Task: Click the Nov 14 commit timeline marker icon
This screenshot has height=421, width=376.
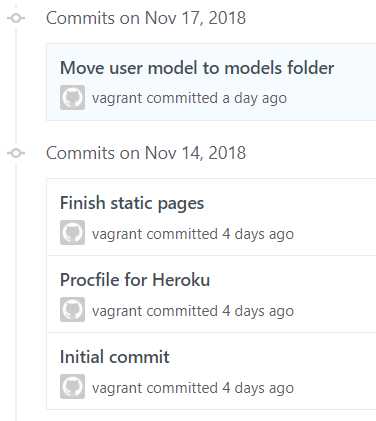Action: tap(16, 153)
